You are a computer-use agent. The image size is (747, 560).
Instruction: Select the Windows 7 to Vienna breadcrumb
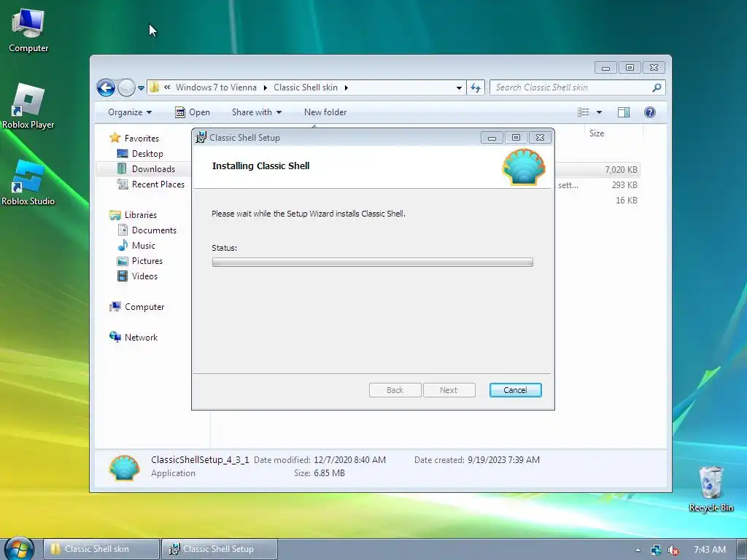pyautogui.click(x=216, y=87)
